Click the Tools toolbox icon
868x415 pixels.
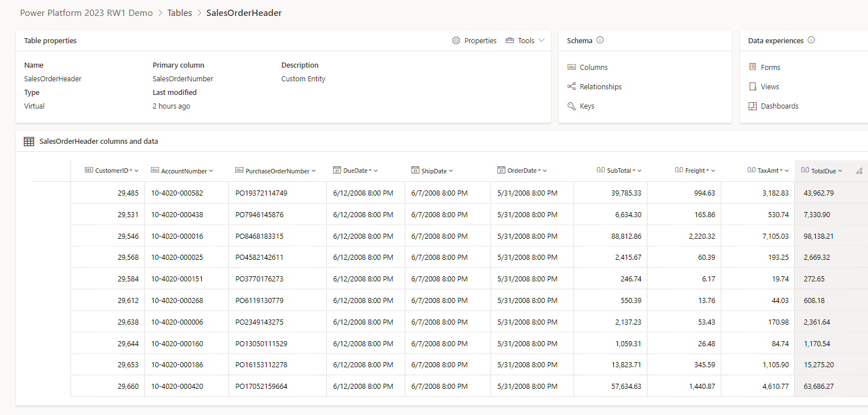[509, 41]
